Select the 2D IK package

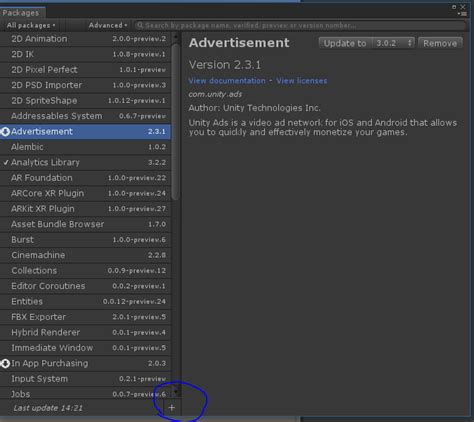(85, 54)
